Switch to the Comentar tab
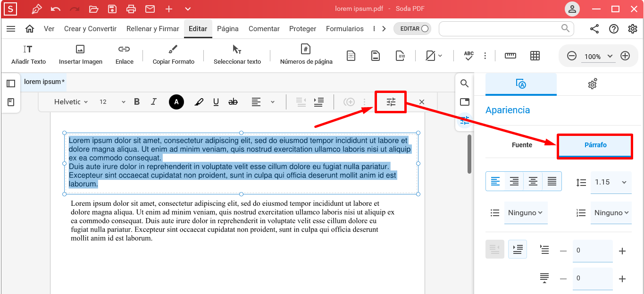This screenshot has width=644, height=294. (264, 29)
